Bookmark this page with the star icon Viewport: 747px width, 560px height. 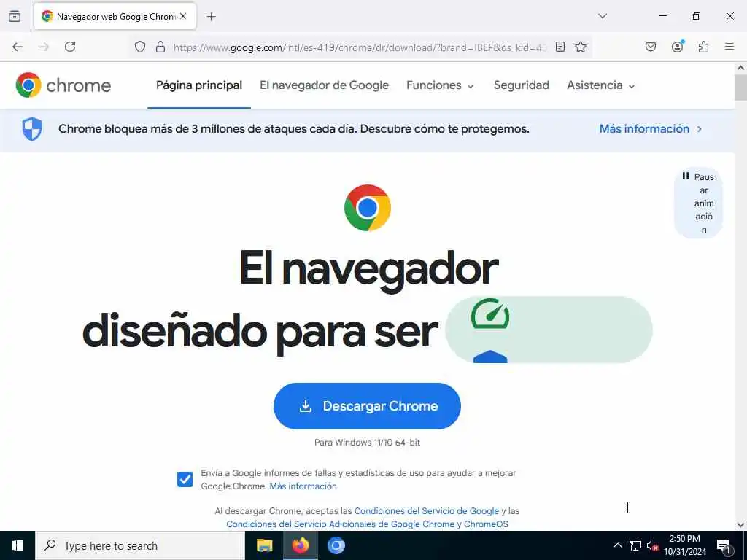click(x=580, y=47)
